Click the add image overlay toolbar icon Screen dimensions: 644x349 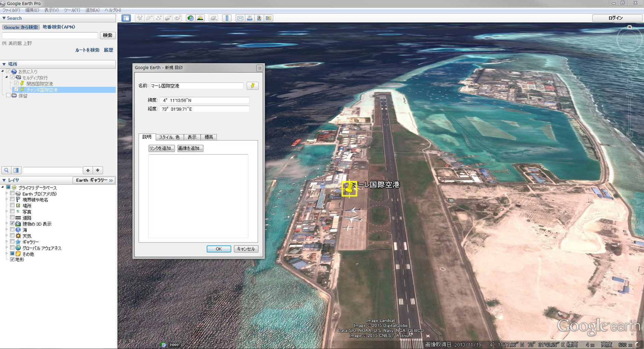(168, 18)
